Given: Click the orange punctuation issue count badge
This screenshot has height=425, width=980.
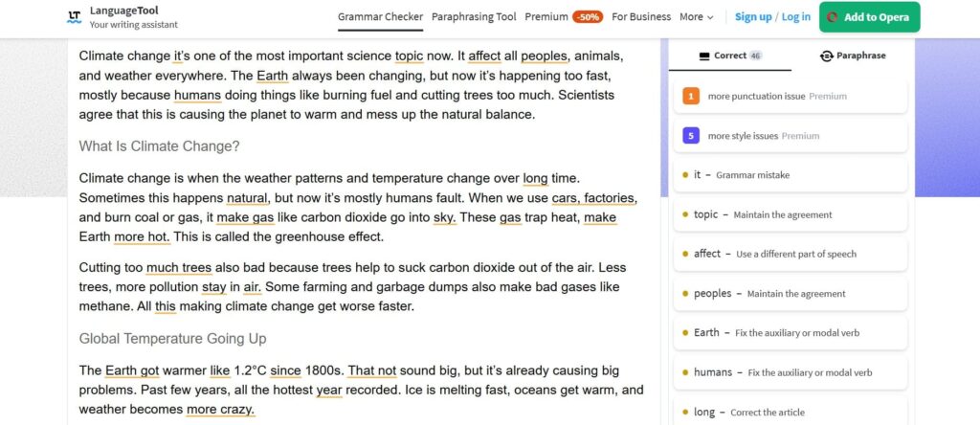Looking at the screenshot, I should click(x=691, y=97).
